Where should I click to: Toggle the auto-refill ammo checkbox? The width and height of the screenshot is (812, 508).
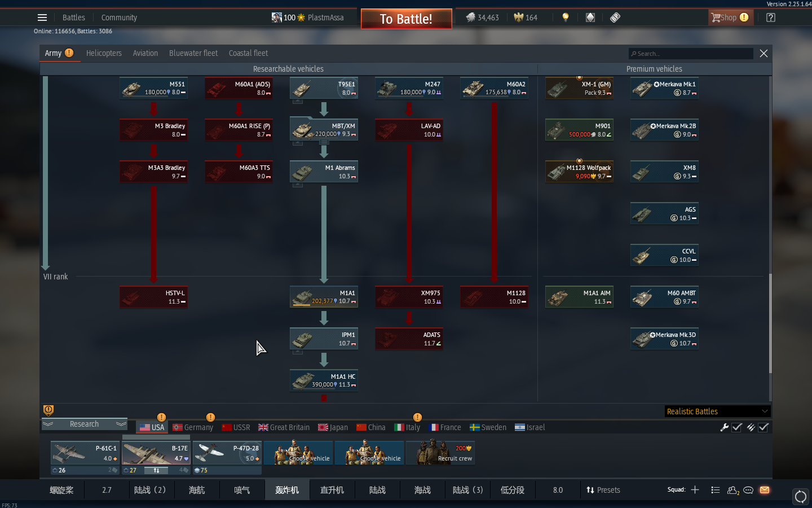pyautogui.click(x=764, y=427)
